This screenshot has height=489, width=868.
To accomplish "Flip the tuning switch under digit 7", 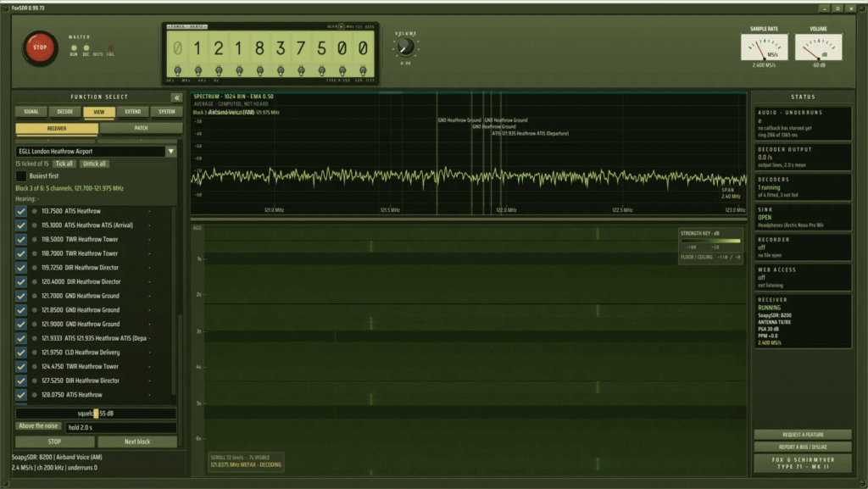I will click(301, 71).
